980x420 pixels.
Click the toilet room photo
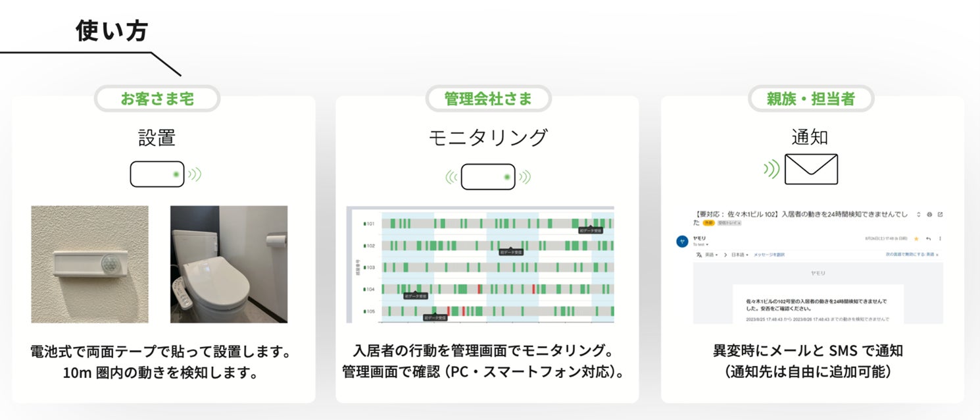coord(229,264)
